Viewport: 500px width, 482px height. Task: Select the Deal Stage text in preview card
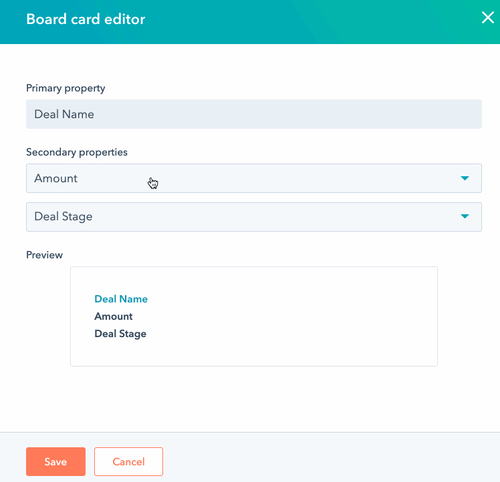tap(120, 334)
